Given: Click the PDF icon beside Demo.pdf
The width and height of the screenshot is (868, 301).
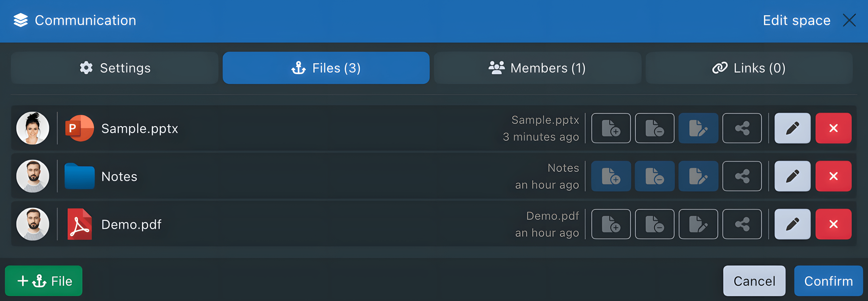Looking at the screenshot, I should [x=79, y=224].
